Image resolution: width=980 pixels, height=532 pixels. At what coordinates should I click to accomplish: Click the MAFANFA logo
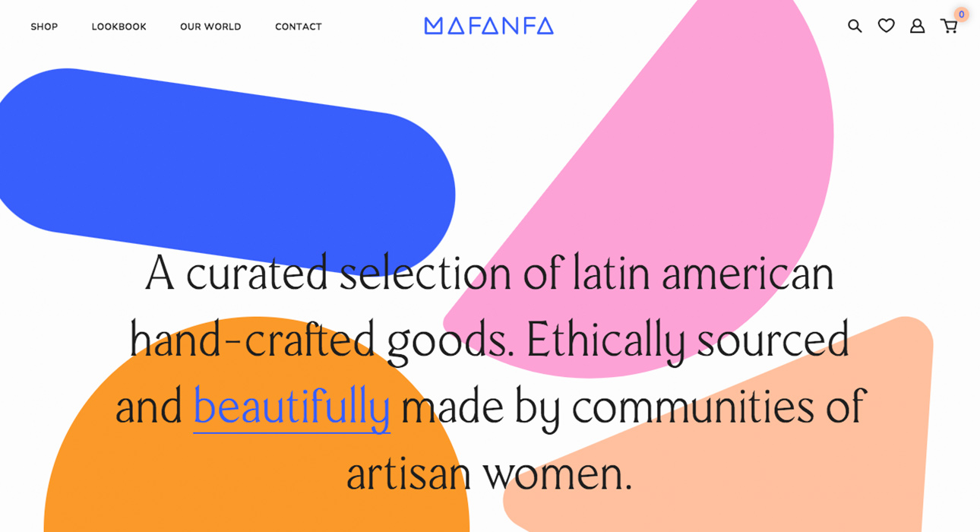point(488,27)
